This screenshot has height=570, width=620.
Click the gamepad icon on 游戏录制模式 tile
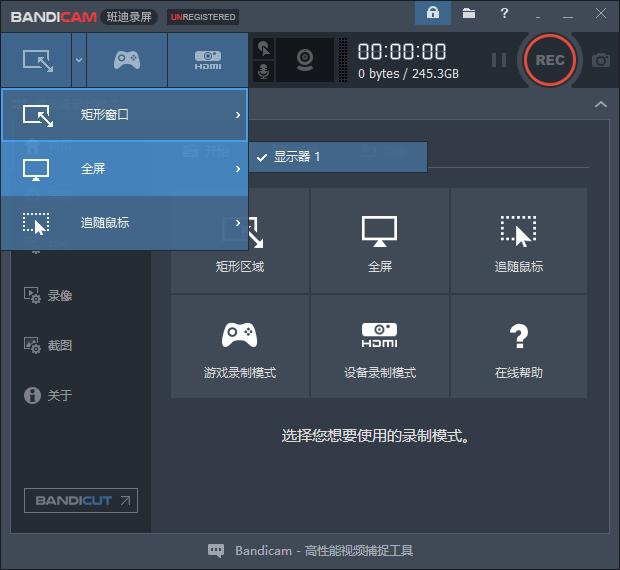tap(240, 335)
